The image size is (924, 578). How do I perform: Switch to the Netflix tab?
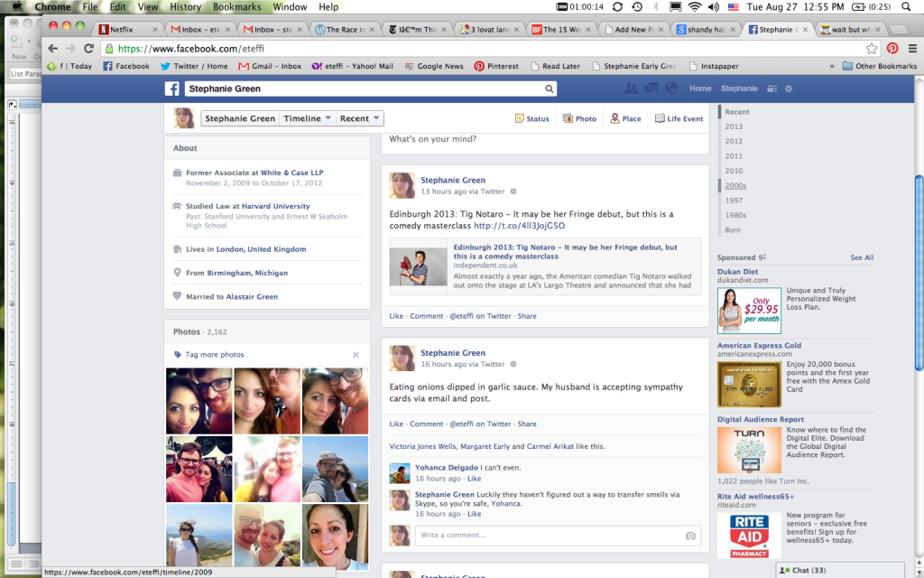click(128, 30)
